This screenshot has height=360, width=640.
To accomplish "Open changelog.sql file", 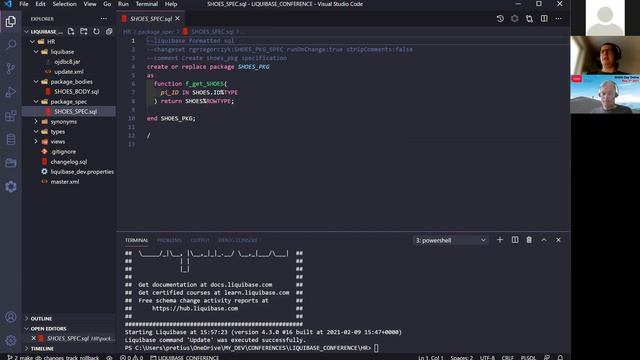I will 69,162.
